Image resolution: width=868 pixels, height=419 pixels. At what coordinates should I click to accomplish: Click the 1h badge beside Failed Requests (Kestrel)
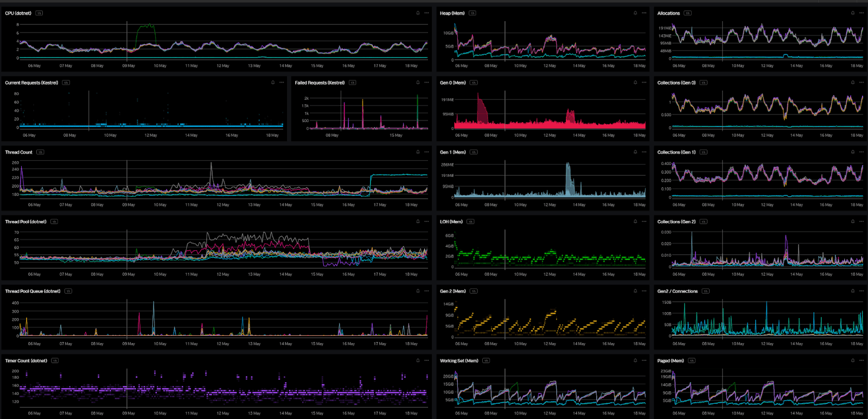point(352,82)
